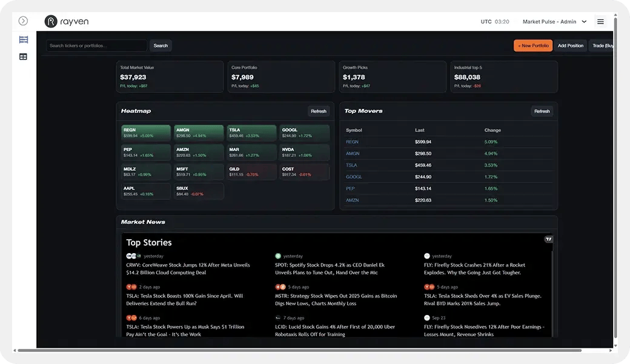Screen dimensions: 630x364
Task: Open PEP symbol in Top Movers
Action: [x=350, y=188]
